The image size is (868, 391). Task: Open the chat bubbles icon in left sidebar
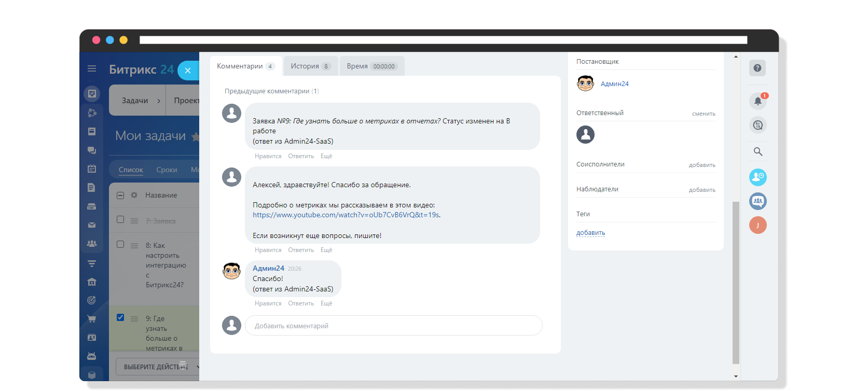click(x=92, y=150)
